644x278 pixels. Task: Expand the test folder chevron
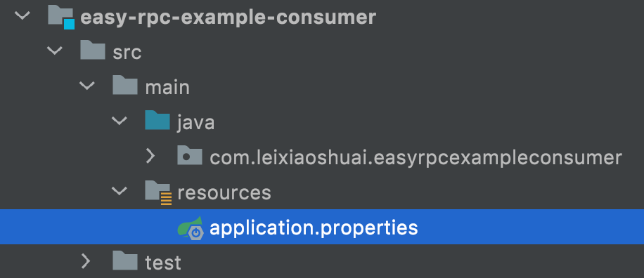86,260
